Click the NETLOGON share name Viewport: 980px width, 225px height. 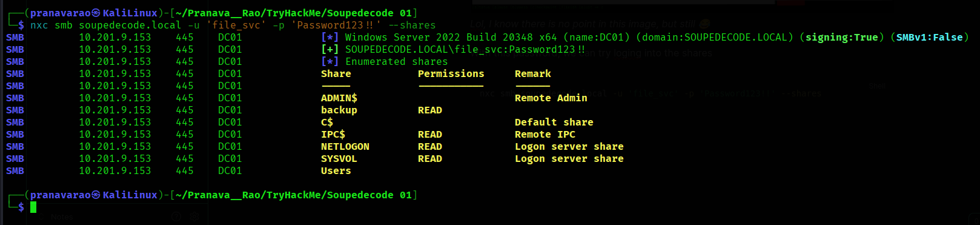(345, 147)
